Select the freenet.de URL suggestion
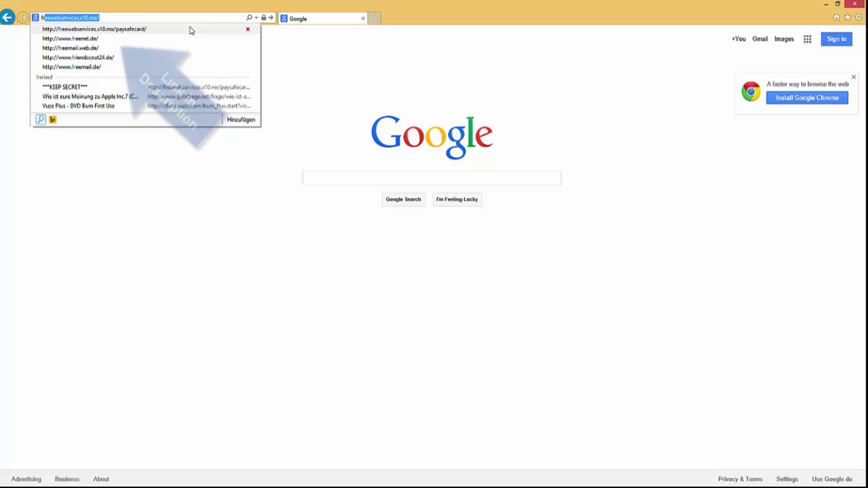This screenshot has width=868, height=488. coord(70,39)
